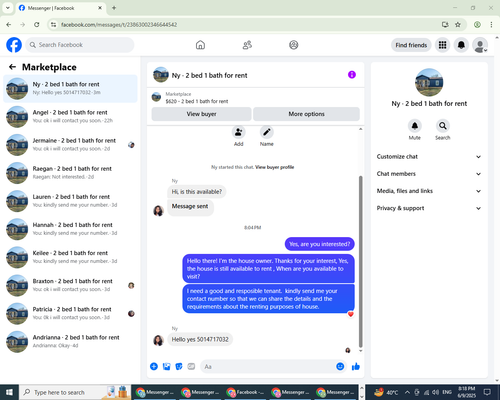This screenshot has height=400, width=500.
Task: Click the More options button
Action: [x=306, y=114]
